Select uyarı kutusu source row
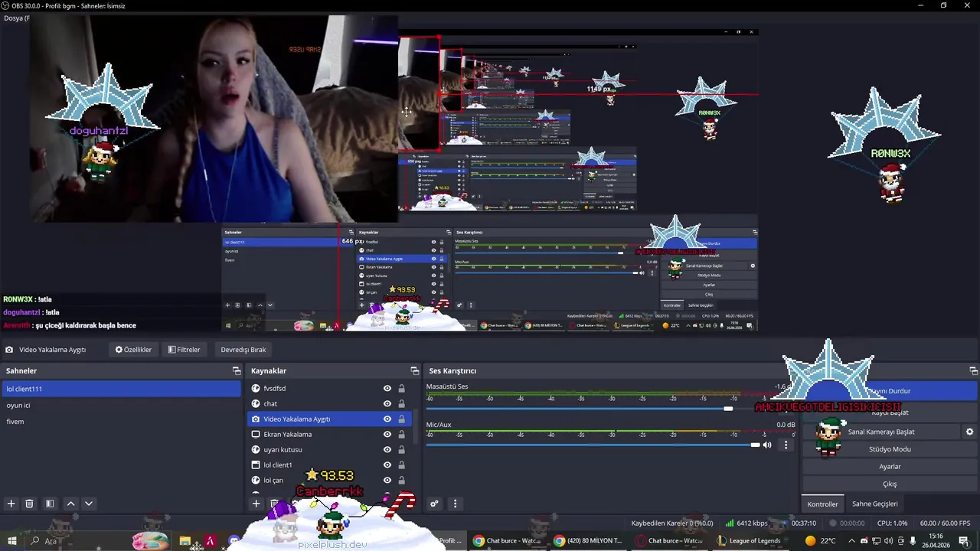 [x=329, y=449]
